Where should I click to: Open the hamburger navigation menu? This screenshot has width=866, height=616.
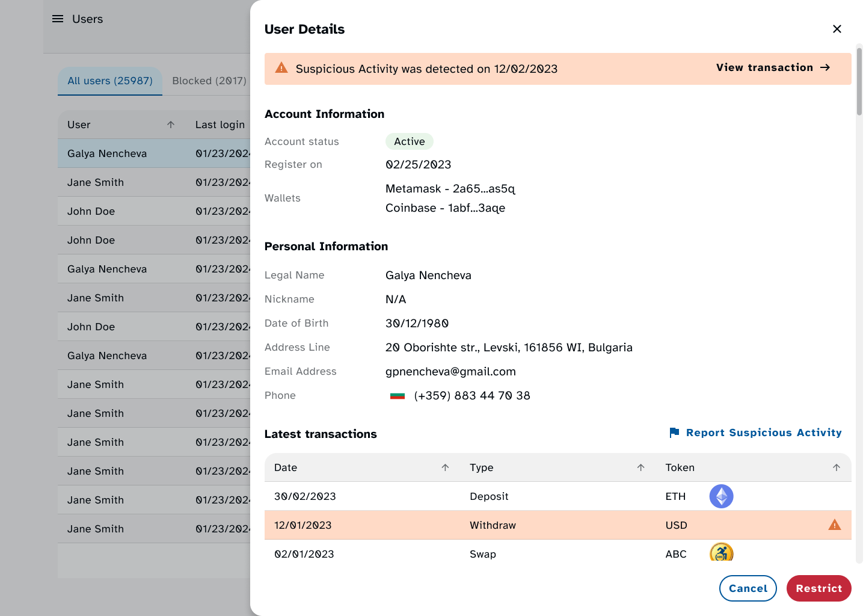(x=58, y=19)
